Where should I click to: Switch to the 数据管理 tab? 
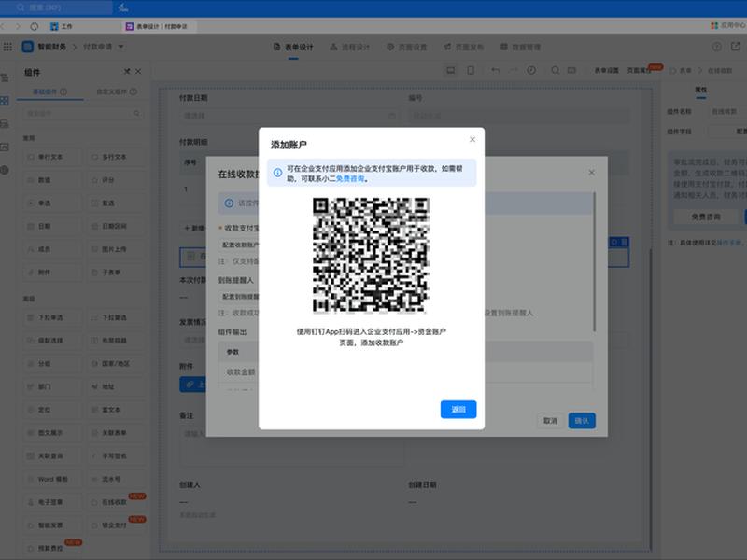[520, 48]
